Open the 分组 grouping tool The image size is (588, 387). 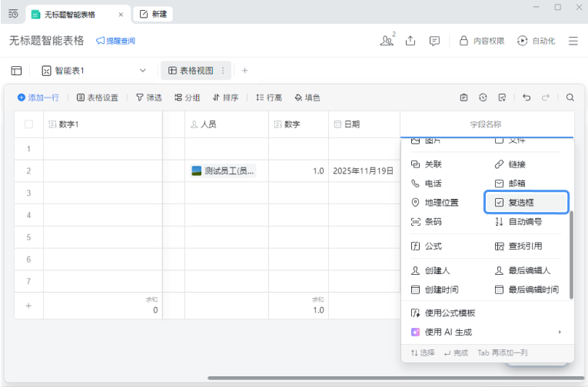pos(187,98)
